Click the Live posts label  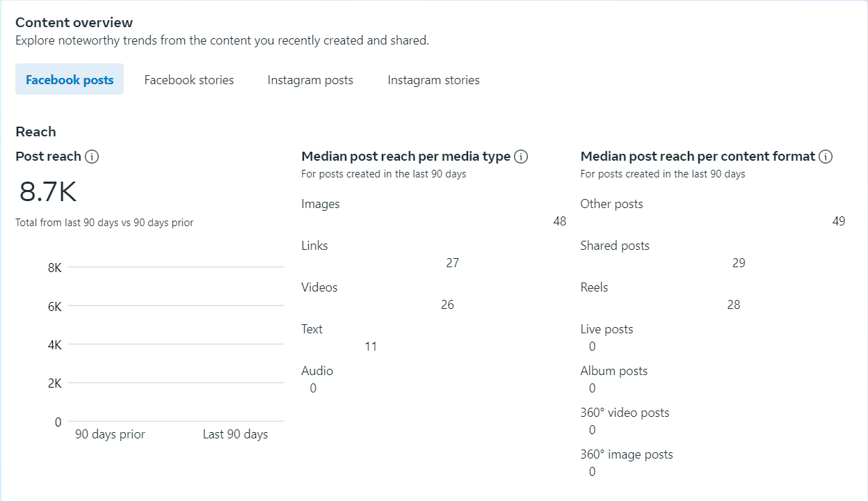606,329
